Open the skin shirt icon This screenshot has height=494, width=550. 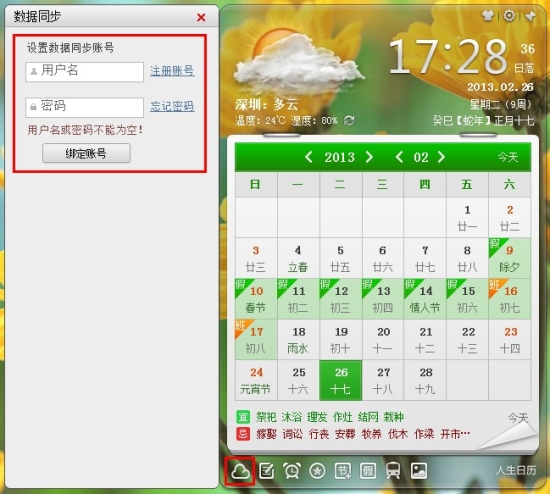[x=488, y=15]
